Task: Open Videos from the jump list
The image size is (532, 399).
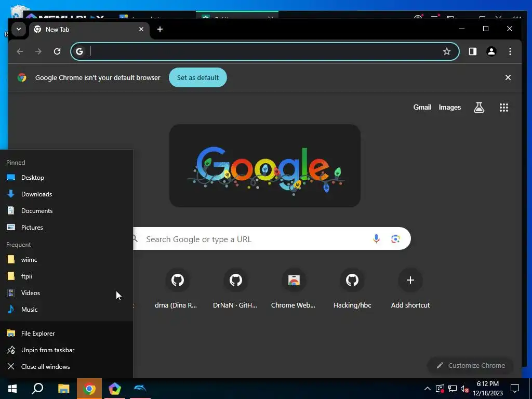Action: point(66,293)
